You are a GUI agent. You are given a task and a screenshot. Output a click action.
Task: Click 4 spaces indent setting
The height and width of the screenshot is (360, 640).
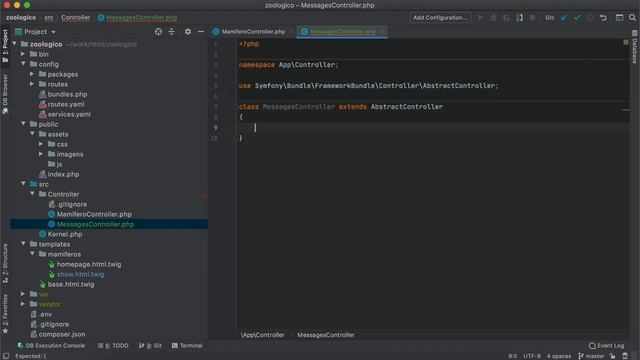click(x=559, y=356)
